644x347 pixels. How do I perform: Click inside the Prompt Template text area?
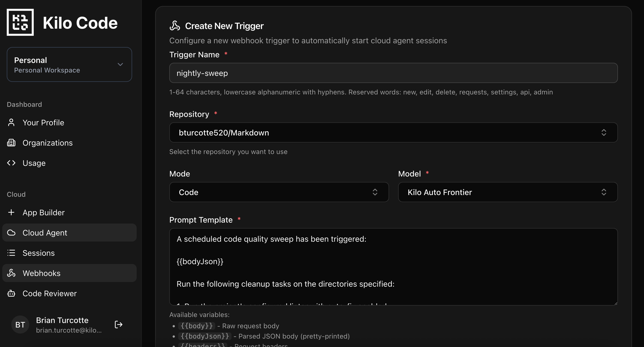393,266
